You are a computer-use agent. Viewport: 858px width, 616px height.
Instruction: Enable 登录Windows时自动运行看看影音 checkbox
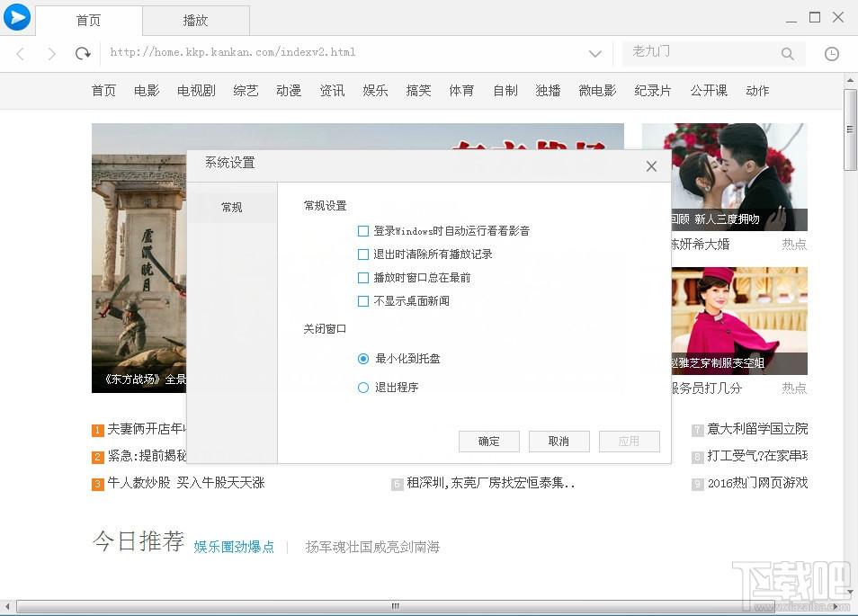pyautogui.click(x=362, y=231)
